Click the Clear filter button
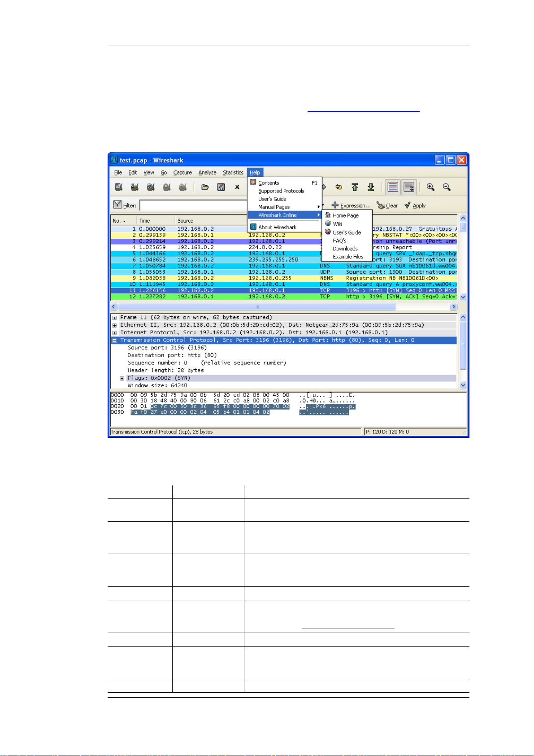 point(387,205)
